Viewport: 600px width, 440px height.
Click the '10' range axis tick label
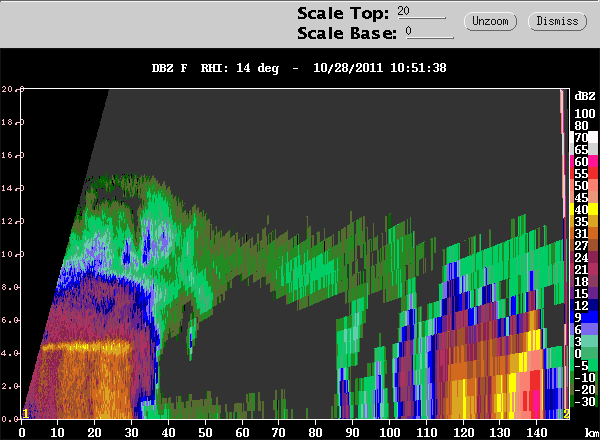tap(57, 432)
